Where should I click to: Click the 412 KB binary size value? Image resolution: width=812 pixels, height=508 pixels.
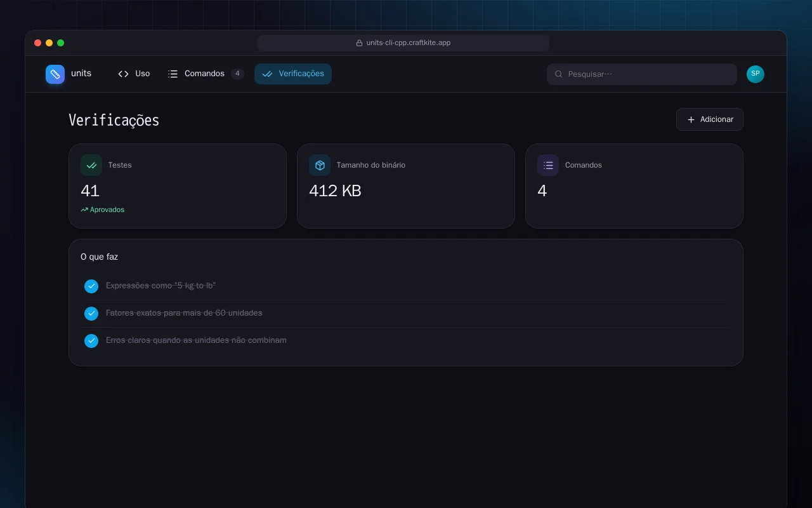335,190
